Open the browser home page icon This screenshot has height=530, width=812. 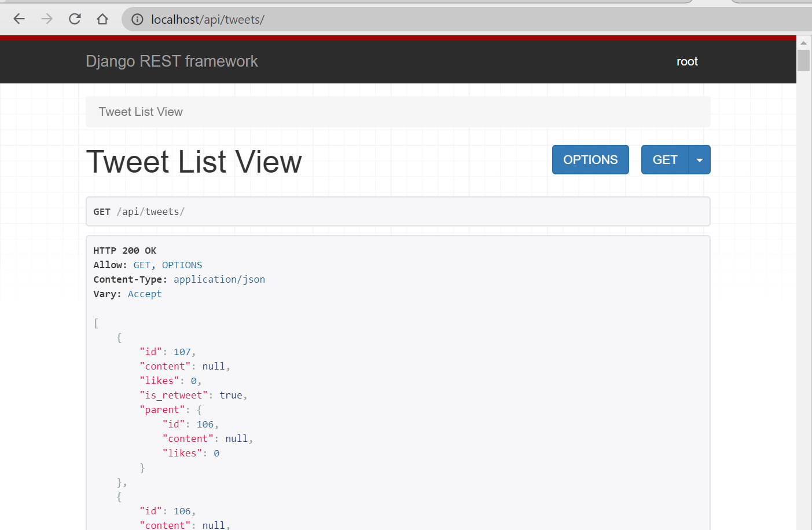pos(102,19)
